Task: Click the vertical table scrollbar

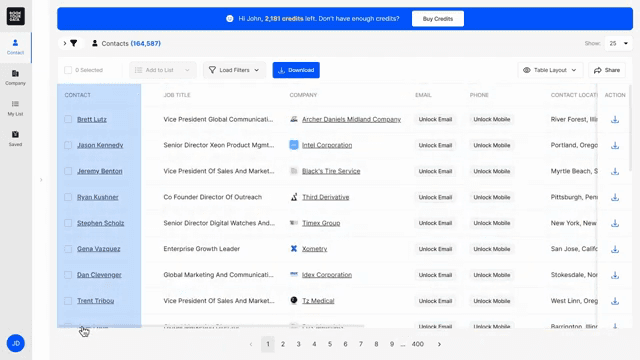Action: tap(631, 127)
